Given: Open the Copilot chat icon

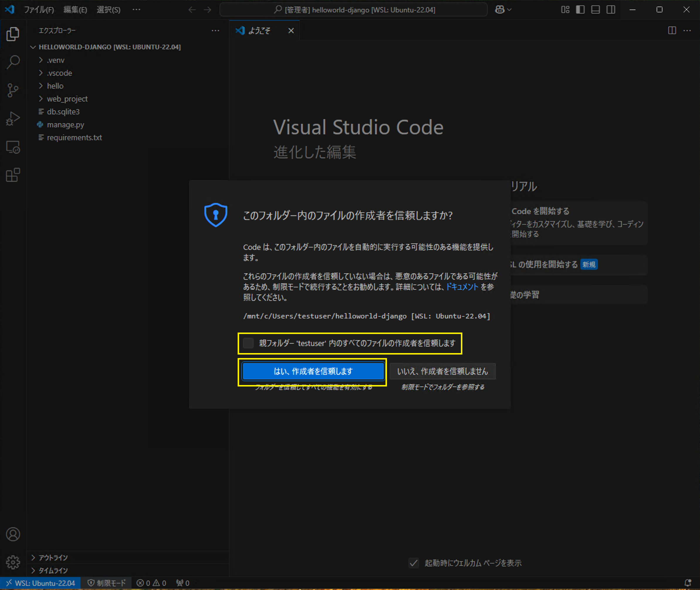Looking at the screenshot, I should coord(500,10).
